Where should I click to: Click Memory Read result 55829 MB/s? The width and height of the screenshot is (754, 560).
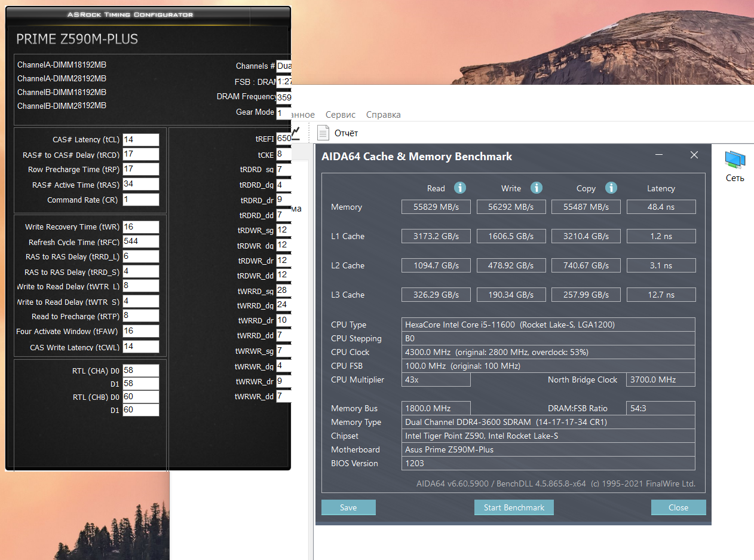point(436,207)
